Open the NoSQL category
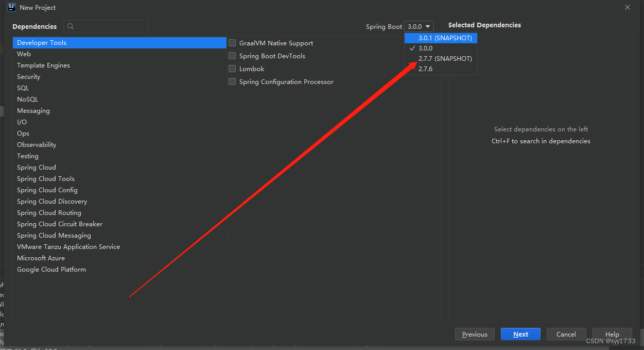Screen dimensions: 644x350 pos(119,99)
